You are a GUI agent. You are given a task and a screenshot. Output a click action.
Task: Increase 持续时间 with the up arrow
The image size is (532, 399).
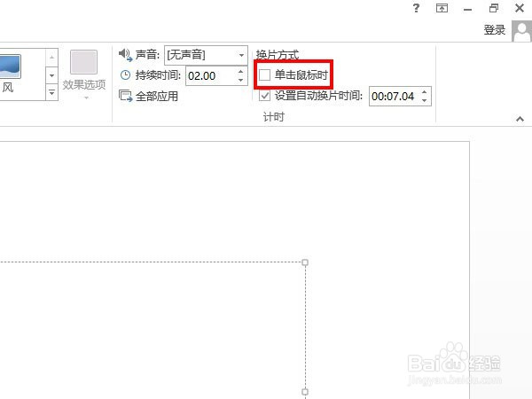click(241, 71)
